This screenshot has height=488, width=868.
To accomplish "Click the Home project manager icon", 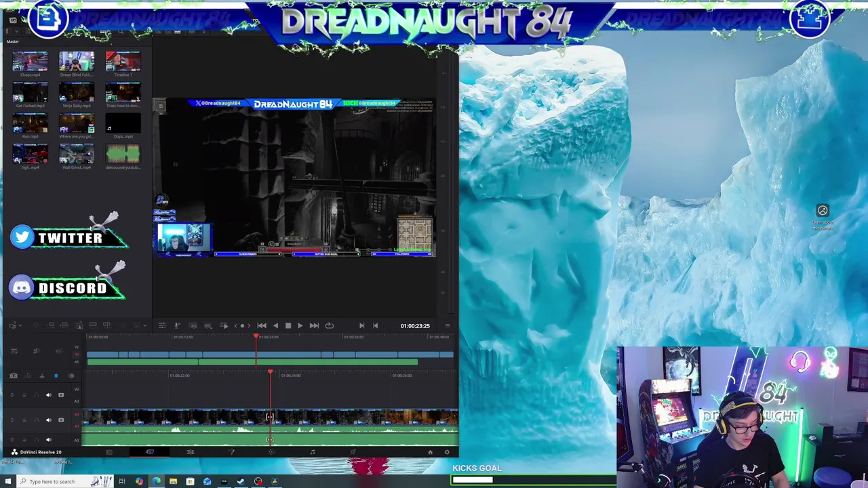I will tap(430, 452).
